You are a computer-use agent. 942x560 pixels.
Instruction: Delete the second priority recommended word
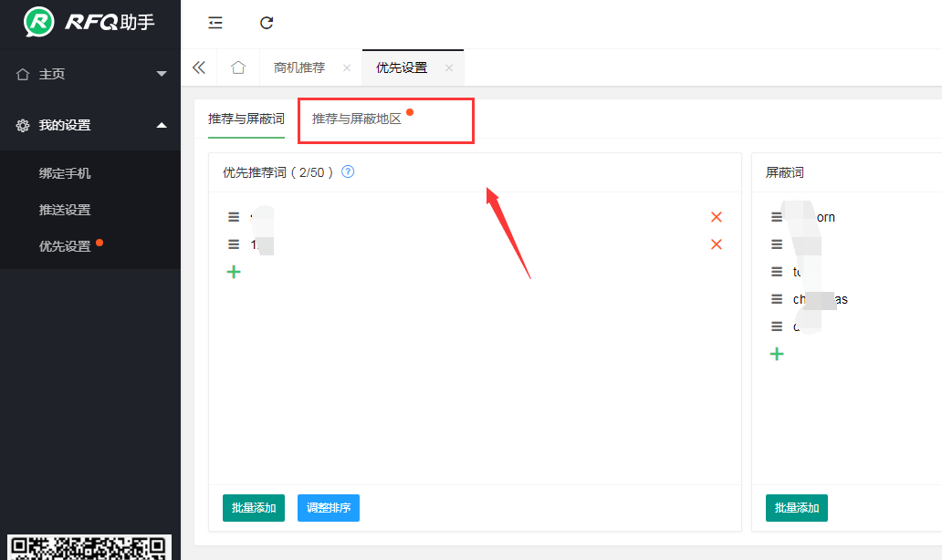click(716, 244)
